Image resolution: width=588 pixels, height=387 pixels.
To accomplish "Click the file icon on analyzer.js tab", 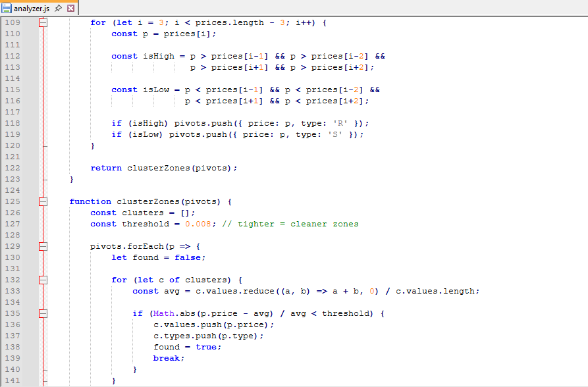I will [7, 8].
